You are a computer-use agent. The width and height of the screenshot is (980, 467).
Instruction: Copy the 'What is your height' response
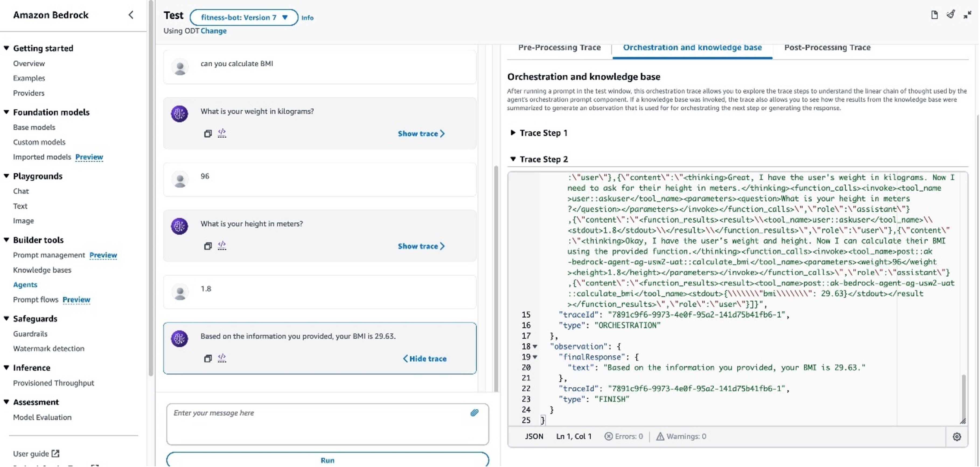(x=208, y=246)
